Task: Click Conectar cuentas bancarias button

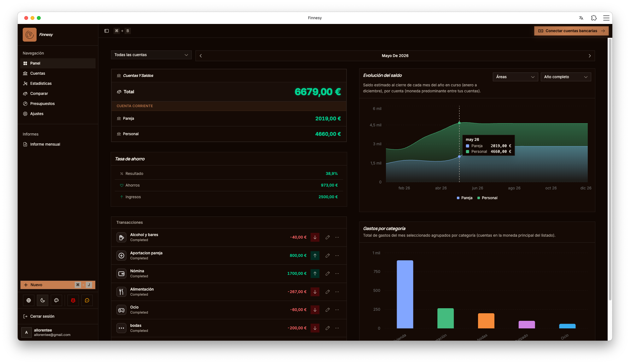Action: tap(571, 31)
